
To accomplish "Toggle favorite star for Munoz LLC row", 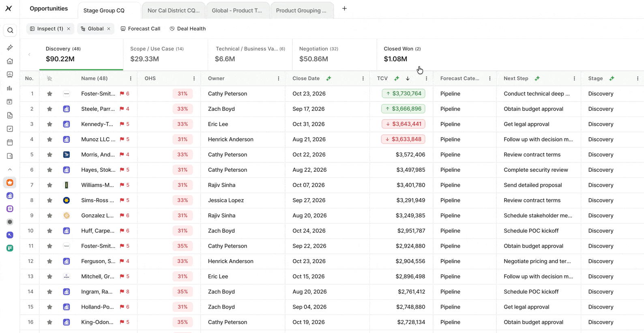I will tap(49, 139).
